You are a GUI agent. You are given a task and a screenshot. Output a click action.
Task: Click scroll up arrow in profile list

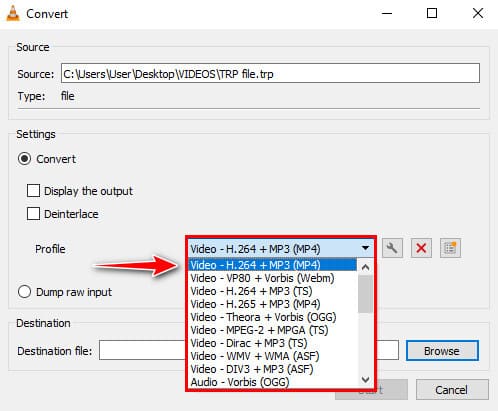[x=366, y=267]
